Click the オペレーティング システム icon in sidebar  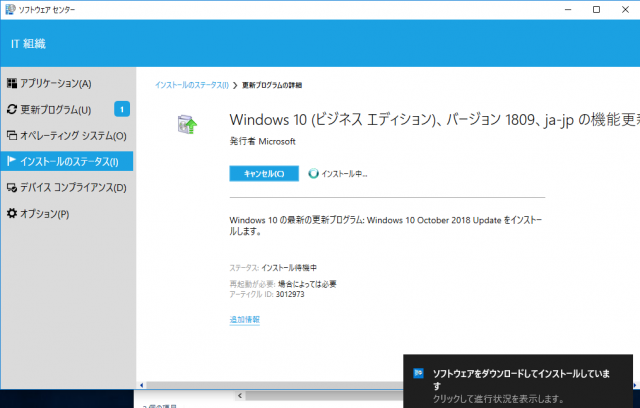coord(11,135)
